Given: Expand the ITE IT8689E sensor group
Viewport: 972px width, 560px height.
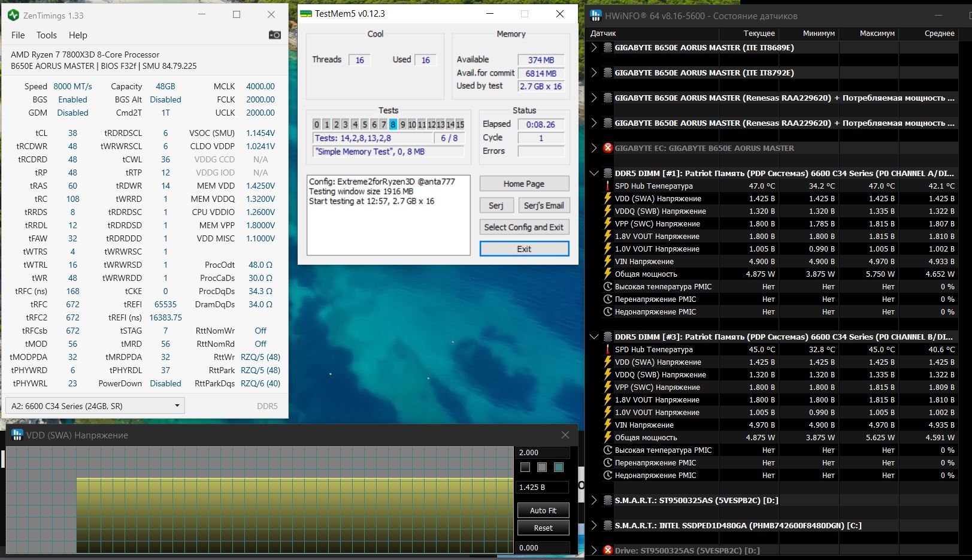Looking at the screenshot, I should (x=594, y=47).
